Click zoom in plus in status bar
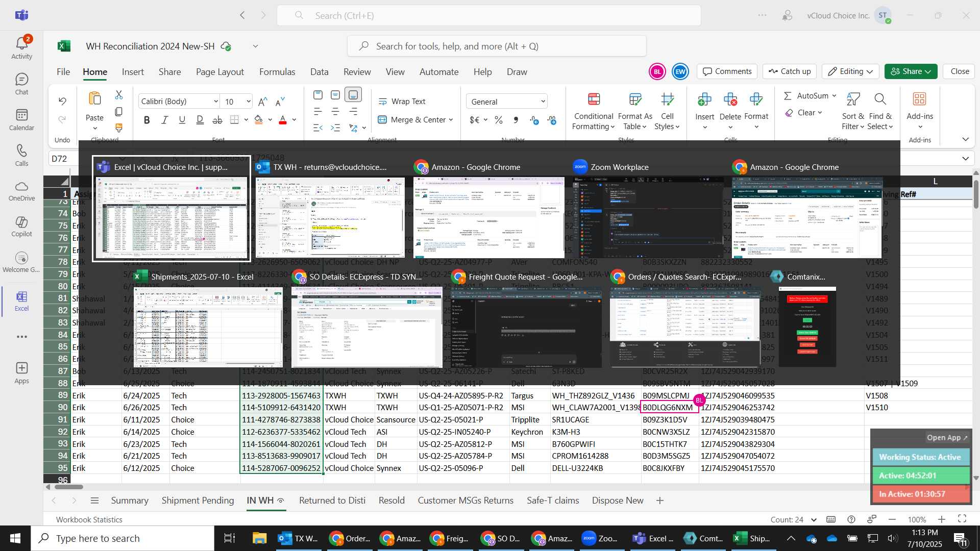The image size is (980, 551). 942,519
